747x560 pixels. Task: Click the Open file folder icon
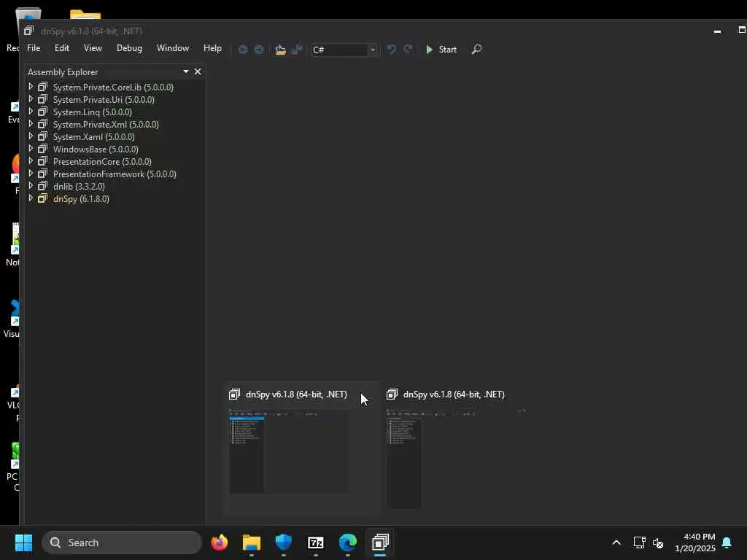pyautogui.click(x=281, y=50)
